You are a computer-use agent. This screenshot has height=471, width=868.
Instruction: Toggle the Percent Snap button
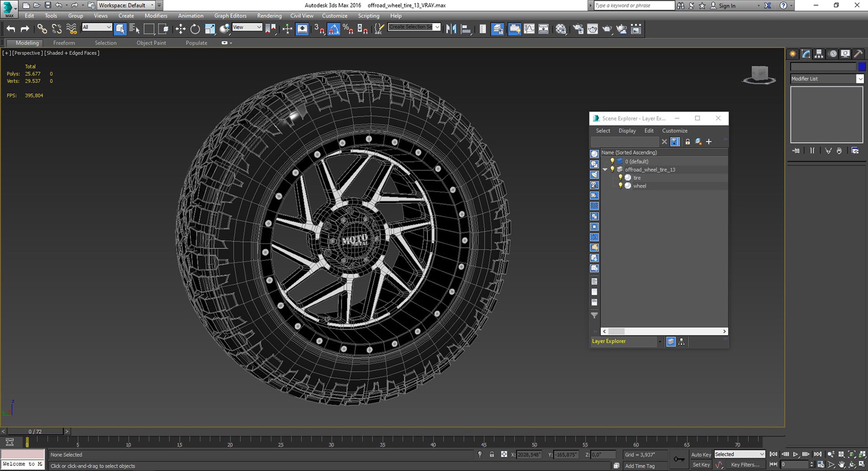(348, 29)
